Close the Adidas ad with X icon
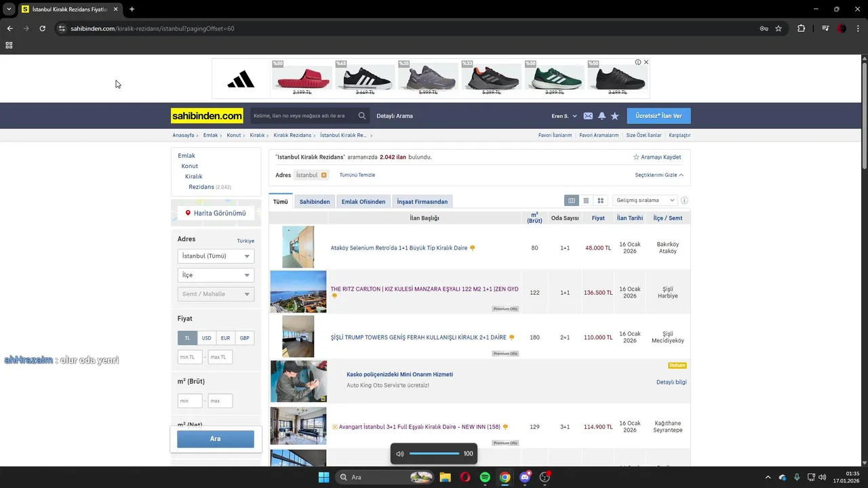The height and width of the screenshot is (488, 868). click(646, 62)
